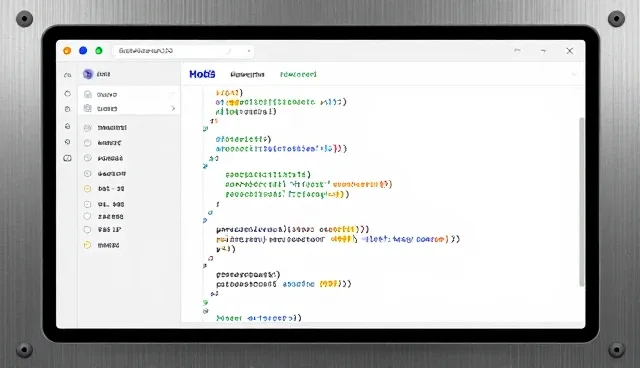This screenshot has height=368, width=640.
Task: Select the first highlighted sidebar row
Action: coord(129,94)
